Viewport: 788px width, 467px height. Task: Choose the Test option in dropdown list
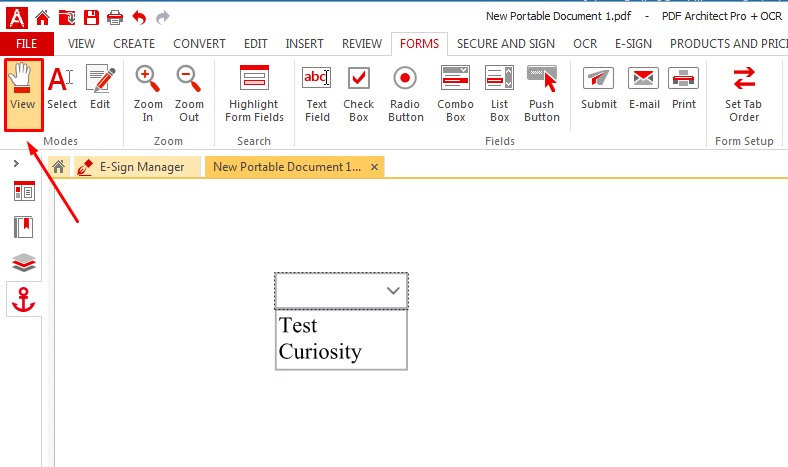(341, 325)
